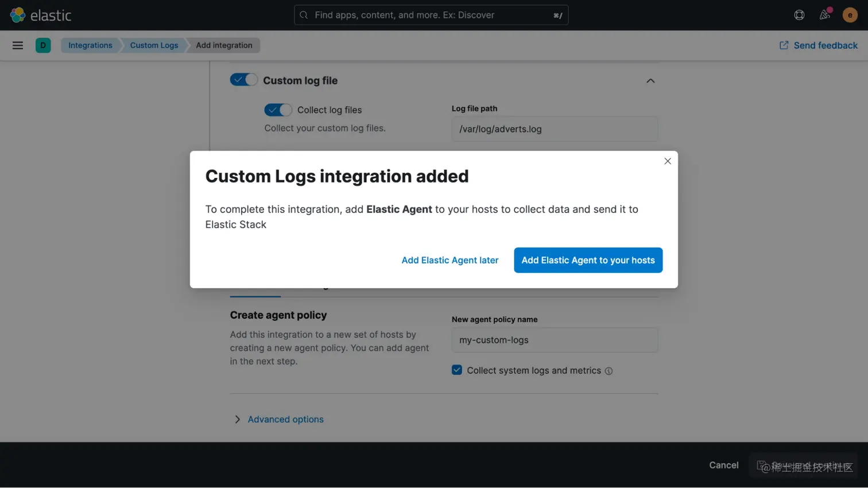Viewport: 868px width, 488px height.
Task: Collapse the Custom log file section
Action: (x=650, y=81)
